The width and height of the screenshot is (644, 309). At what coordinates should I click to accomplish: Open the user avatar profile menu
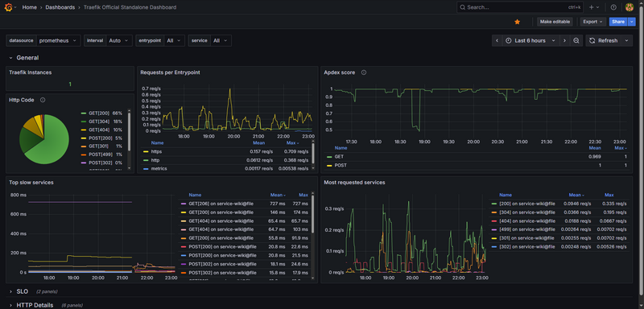point(630,7)
